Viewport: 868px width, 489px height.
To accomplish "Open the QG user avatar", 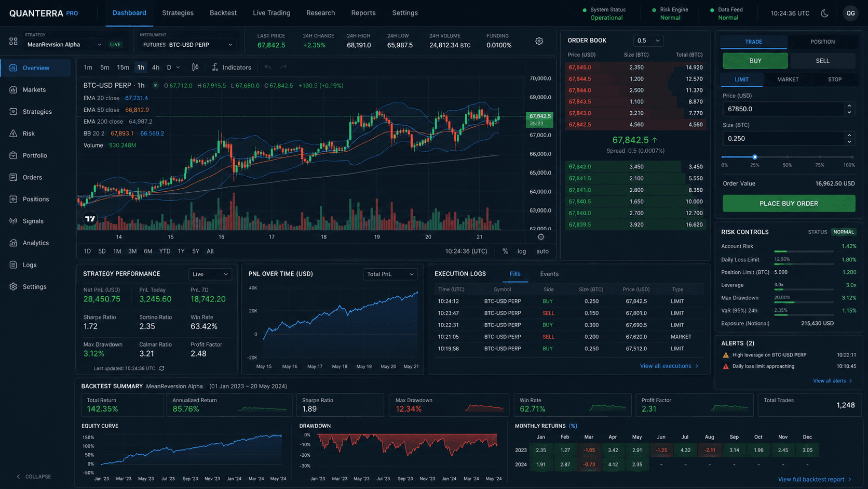I will click(x=850, y=14).
